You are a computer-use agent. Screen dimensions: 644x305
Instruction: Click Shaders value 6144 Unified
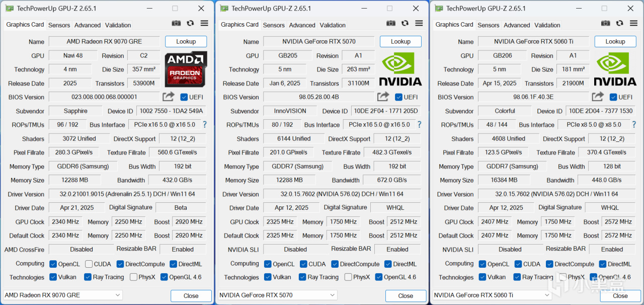point(294,138)
